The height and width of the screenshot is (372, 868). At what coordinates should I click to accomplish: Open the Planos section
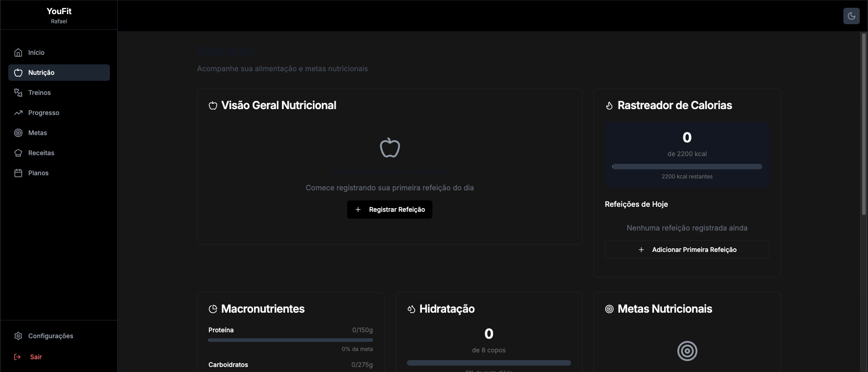coord(59,173)
